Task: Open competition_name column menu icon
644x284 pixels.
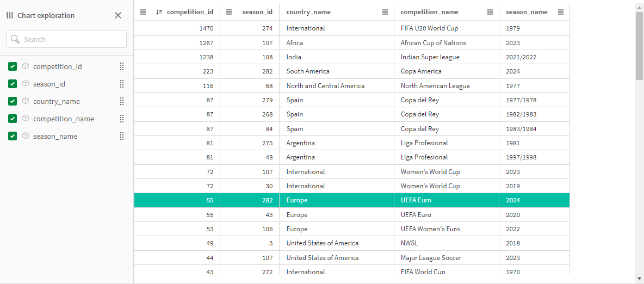Action: [x=490, y=12]
